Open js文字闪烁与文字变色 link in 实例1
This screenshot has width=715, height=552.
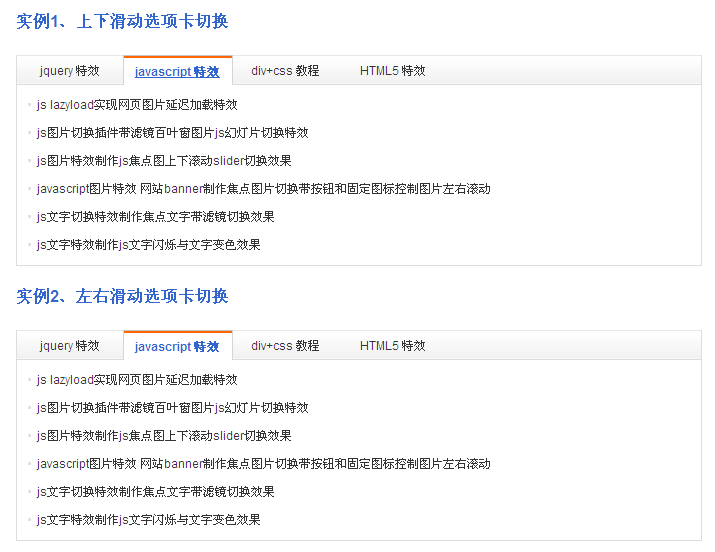(x=148, y=245)
